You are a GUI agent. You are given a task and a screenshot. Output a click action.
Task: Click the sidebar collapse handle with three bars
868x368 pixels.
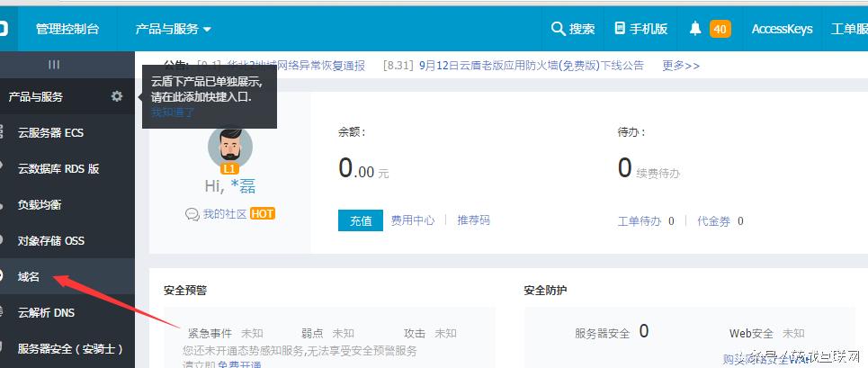(54, 65)
